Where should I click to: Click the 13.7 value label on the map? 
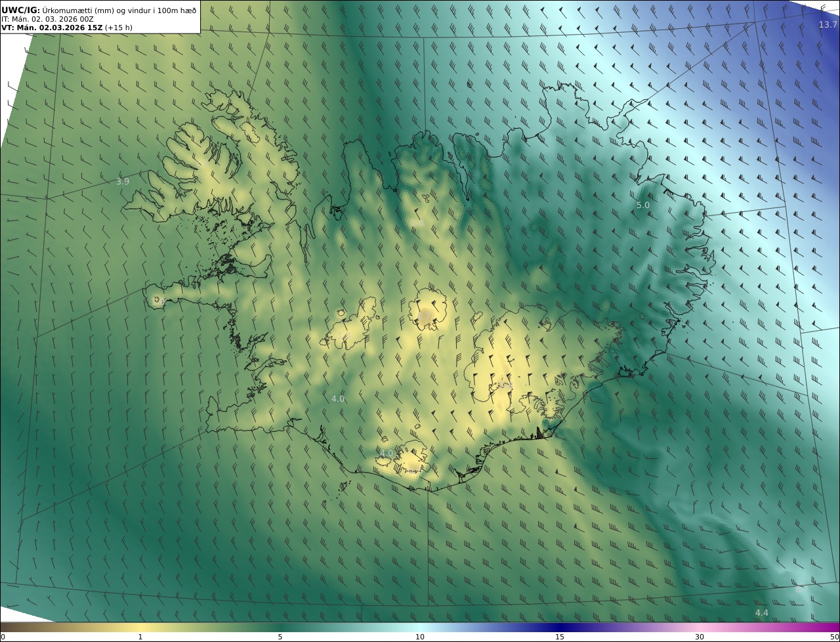click(x=828, y=24)
